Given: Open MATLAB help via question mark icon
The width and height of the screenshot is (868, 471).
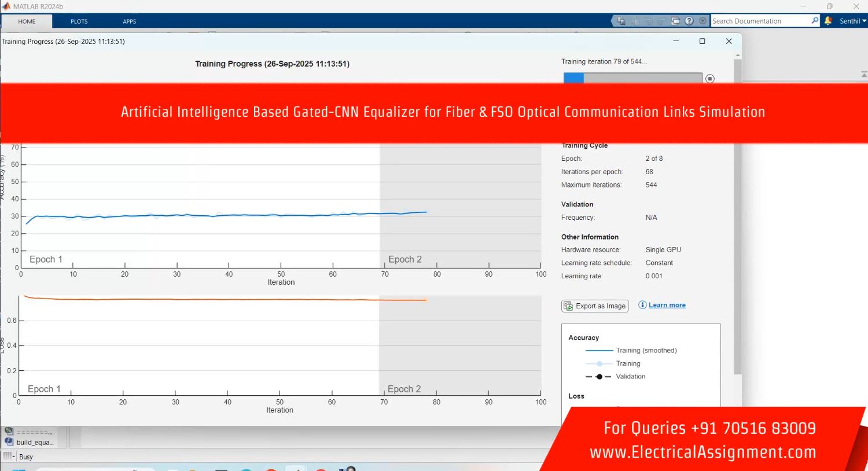Looking at the screenshot, I should pos(689,21).
